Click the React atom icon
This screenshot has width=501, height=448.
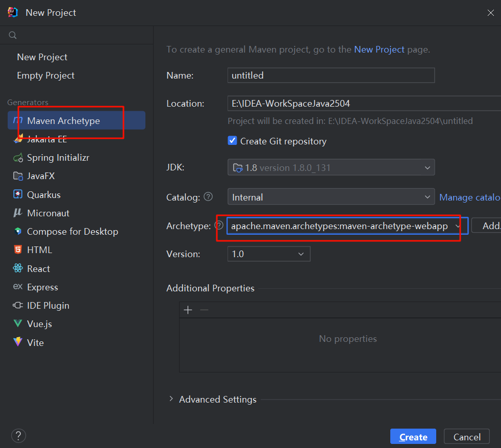click(x=18, y=268)
